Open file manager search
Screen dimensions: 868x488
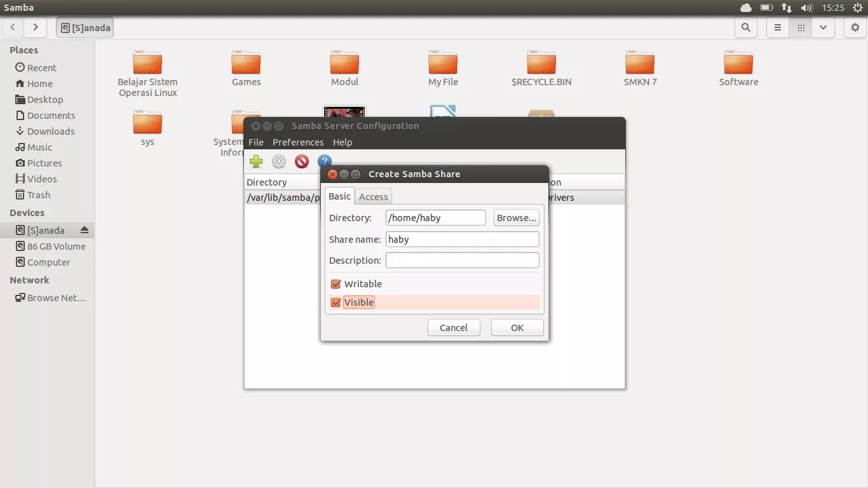click(x=746, y=27)
